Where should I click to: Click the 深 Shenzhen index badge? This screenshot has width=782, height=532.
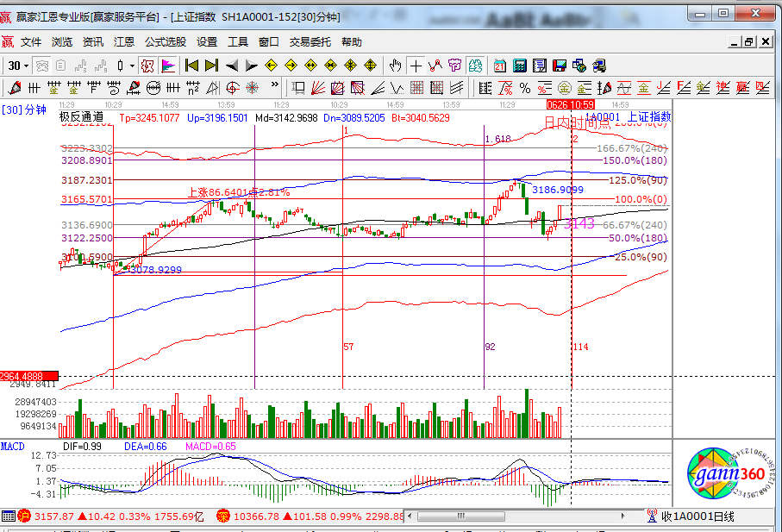pyautogui.click(x=223, y=516)
